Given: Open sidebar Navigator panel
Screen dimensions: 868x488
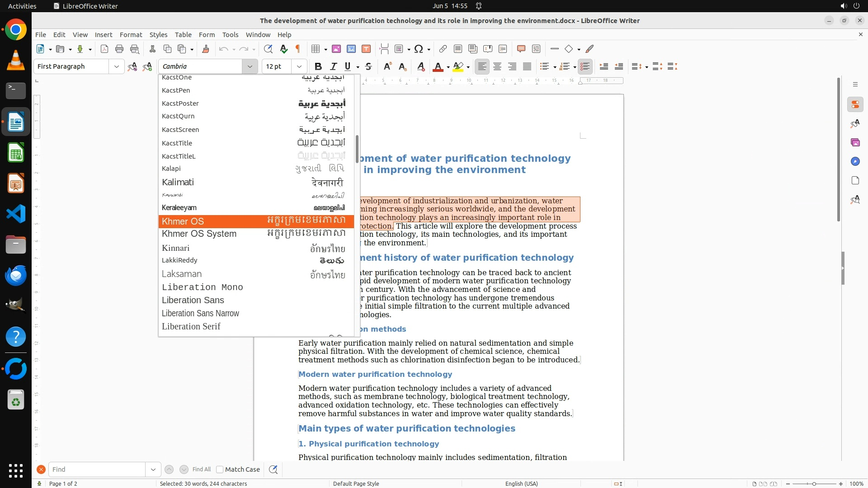Looking at the screenshot, I should click(x=855, y=161).
